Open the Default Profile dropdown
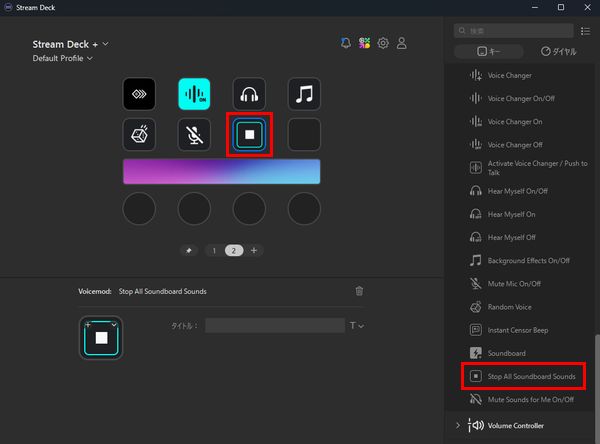 click(62, 58)
